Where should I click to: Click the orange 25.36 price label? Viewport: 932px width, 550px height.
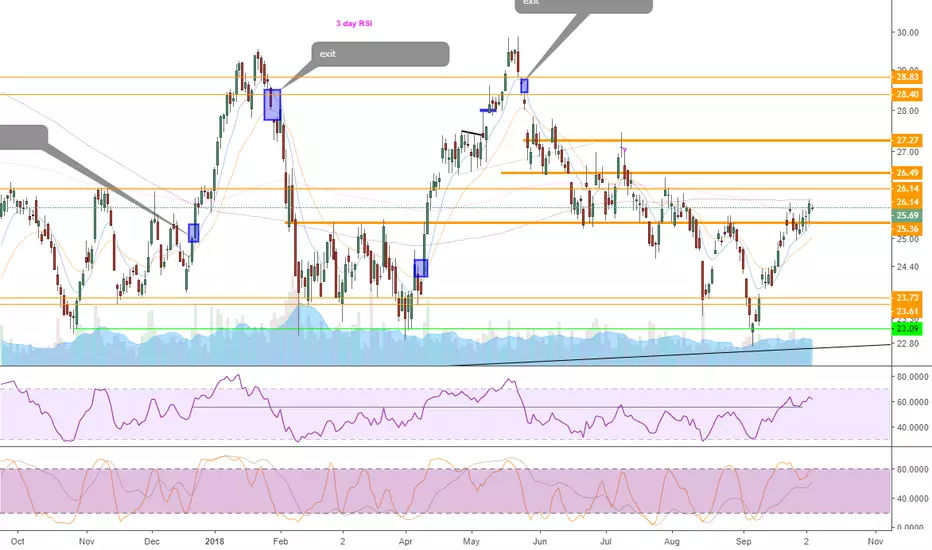click(907, 229)
